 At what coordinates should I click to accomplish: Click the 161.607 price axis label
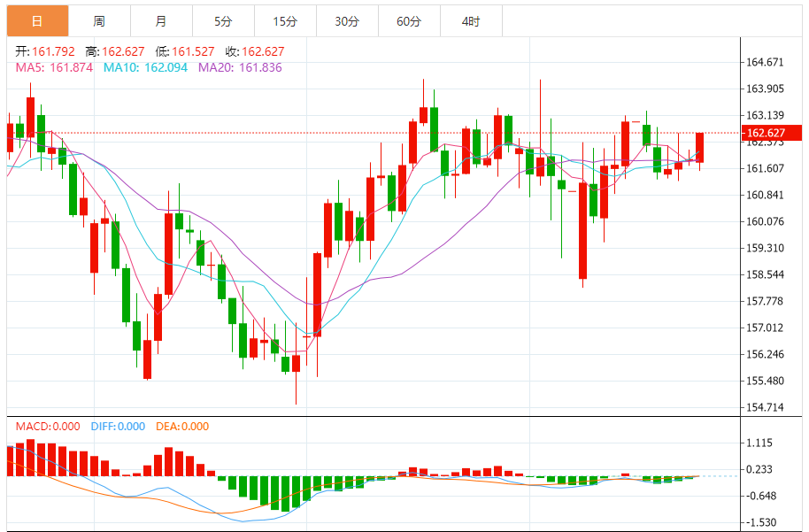pos(765,168)
